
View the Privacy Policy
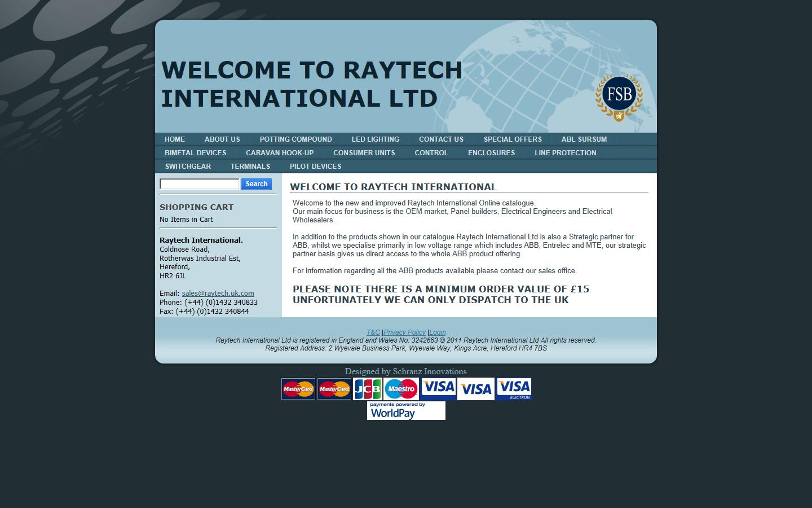405,332
